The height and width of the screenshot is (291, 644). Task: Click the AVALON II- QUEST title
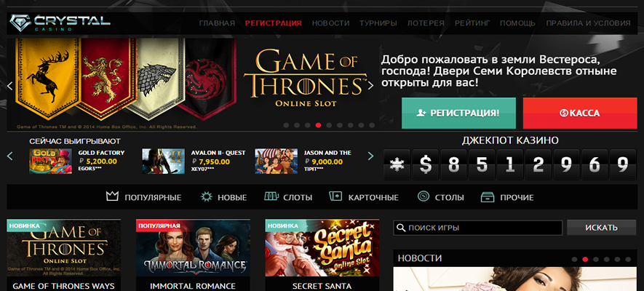click(x=218, y=153)
